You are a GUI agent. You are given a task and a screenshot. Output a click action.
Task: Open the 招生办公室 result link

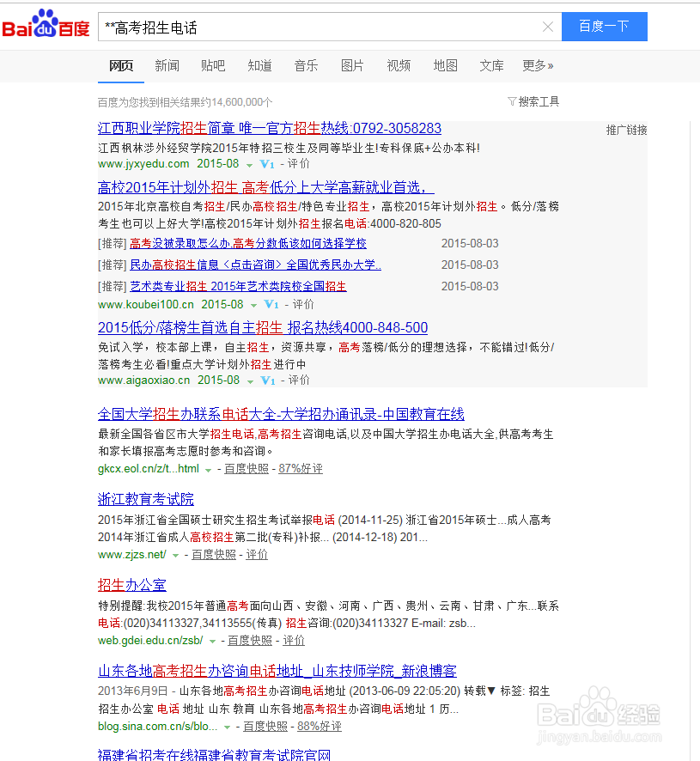(131, 585)
